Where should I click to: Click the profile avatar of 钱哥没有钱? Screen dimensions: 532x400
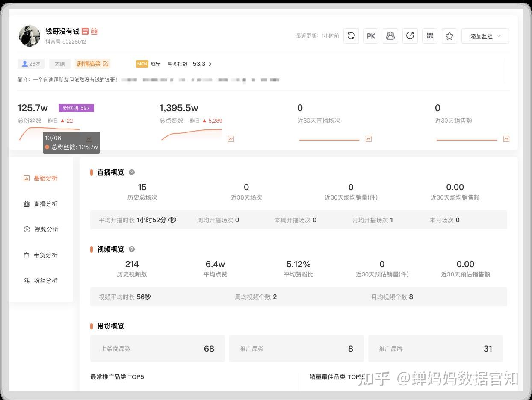[x=30, y=36]
